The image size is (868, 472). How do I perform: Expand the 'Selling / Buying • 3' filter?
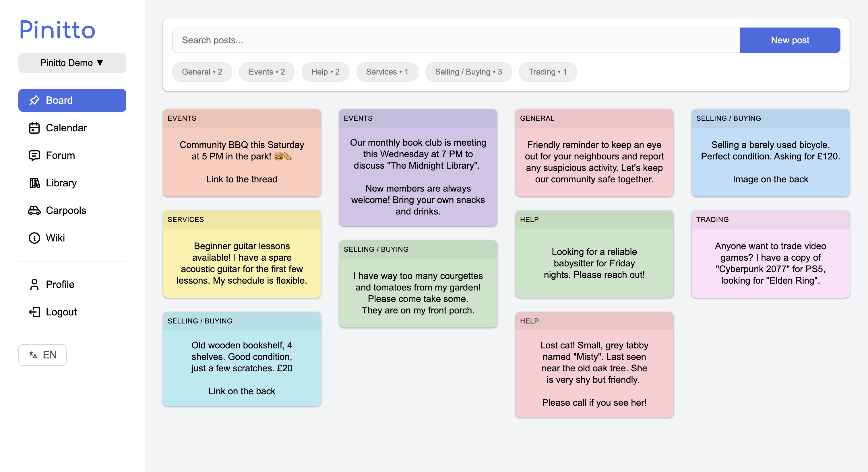[469, 72]
